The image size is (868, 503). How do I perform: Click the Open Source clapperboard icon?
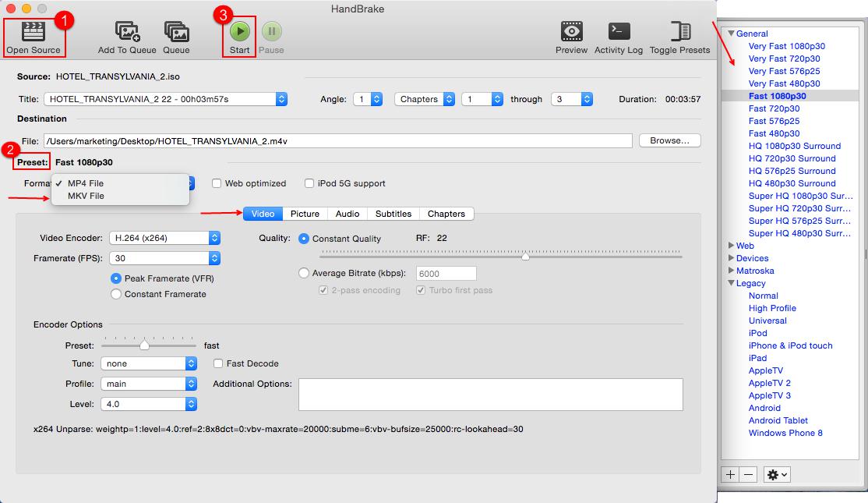[34, 31]
